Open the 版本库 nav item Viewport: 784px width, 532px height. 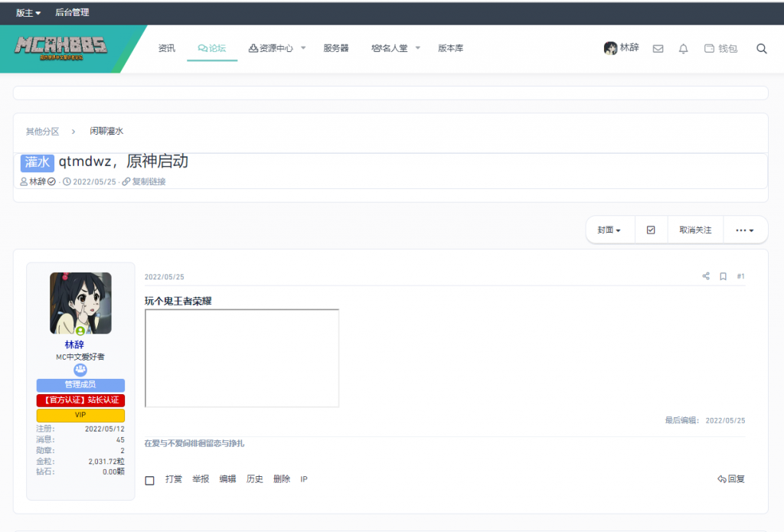coord(450,48)
